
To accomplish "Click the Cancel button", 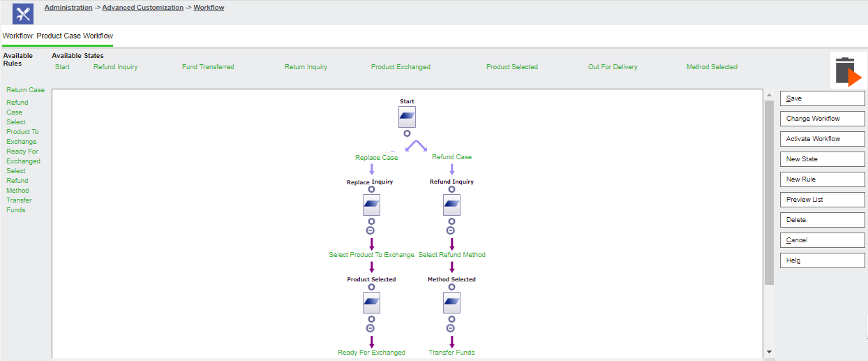I will [823, 240].
